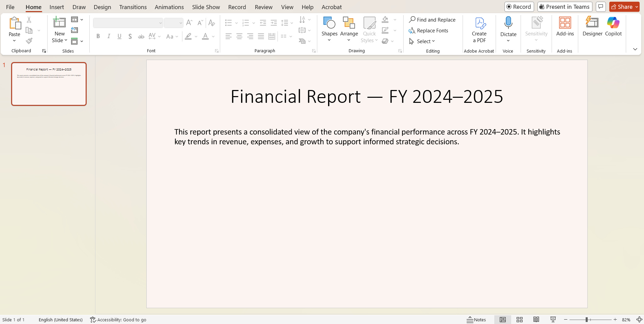
Task: Toggle underline formatting
Action: pyautogui.click(x=119, y=36)
